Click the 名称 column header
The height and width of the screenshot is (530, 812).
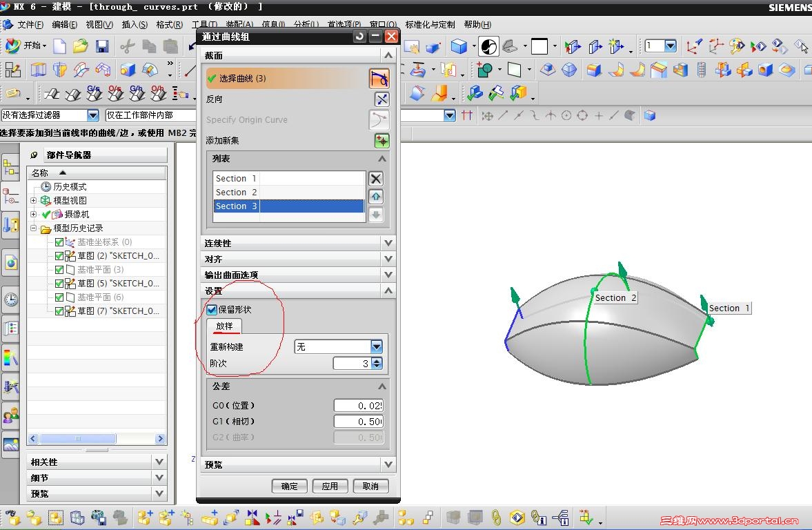tap(97, 173)
